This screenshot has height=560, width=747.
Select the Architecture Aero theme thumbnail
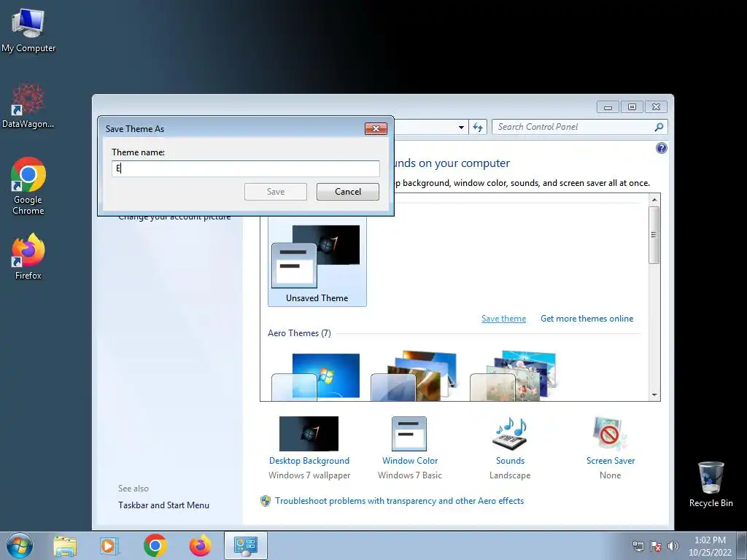(414, 376)
